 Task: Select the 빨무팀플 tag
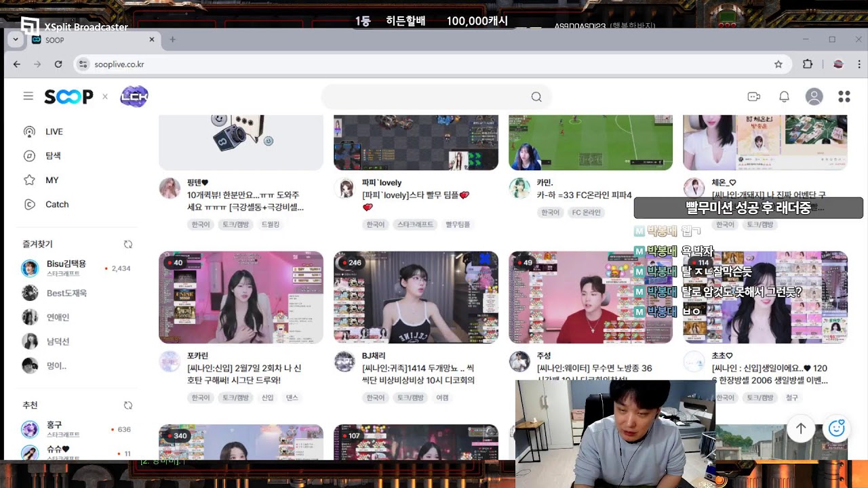click(458, 224)
